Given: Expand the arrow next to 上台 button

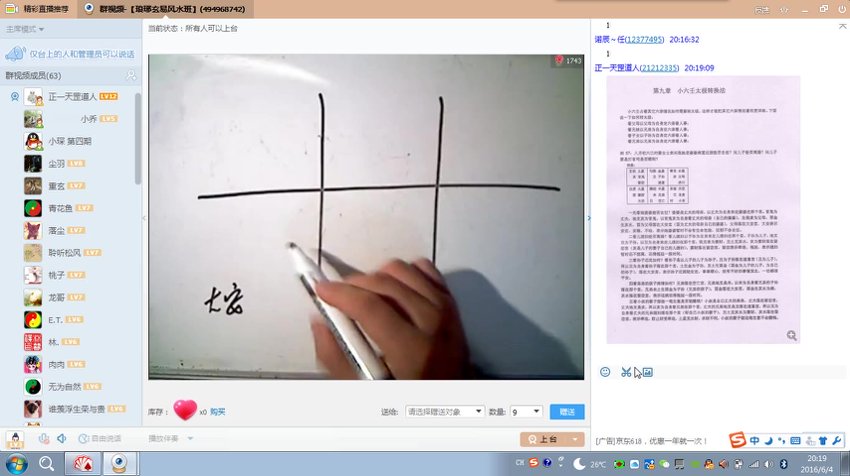Looking at the screenshot, I should click(575, 439).
